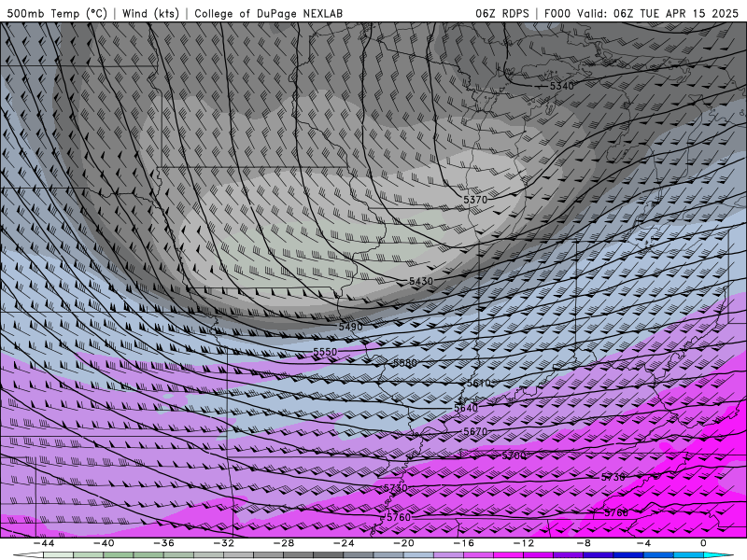Viewport: 747px width, 560px height.
Task: Select the 5580 contour label
Action: (405, 363)
